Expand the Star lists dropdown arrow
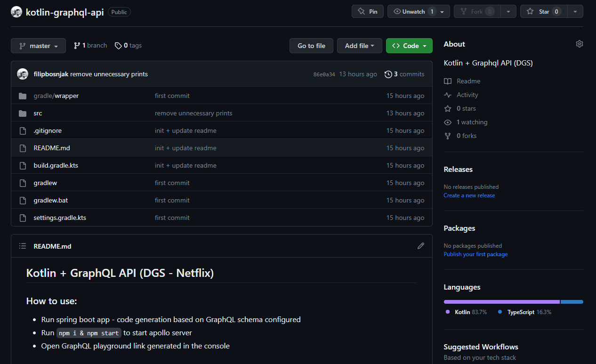Image resolution: width=596 pixels, height=364 pixels. pyautogui.click(x=575, y=11)
